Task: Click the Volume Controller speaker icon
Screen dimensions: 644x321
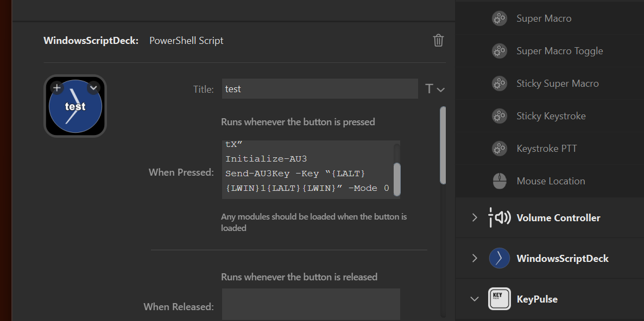Action: coord(499,217)
